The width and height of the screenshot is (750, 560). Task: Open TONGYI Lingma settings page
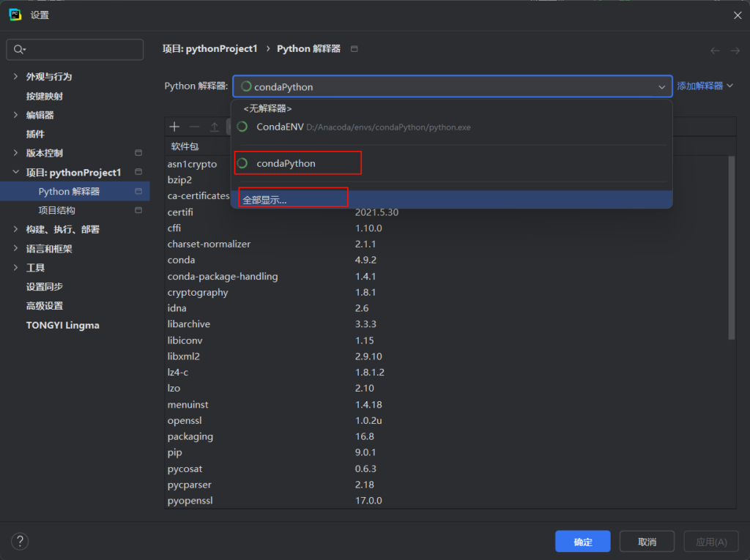pos(63,325)
